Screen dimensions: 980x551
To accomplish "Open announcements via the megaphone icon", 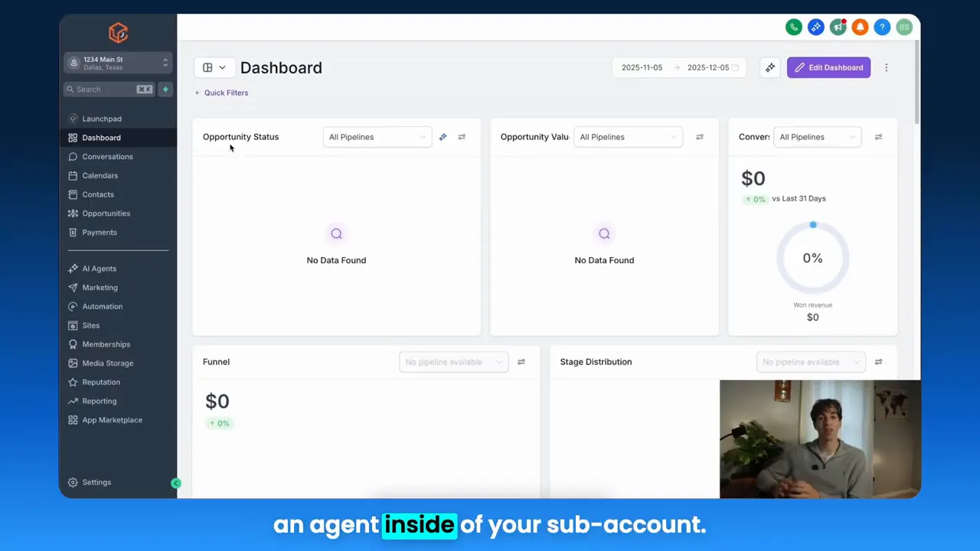I will tap(838, 27).
